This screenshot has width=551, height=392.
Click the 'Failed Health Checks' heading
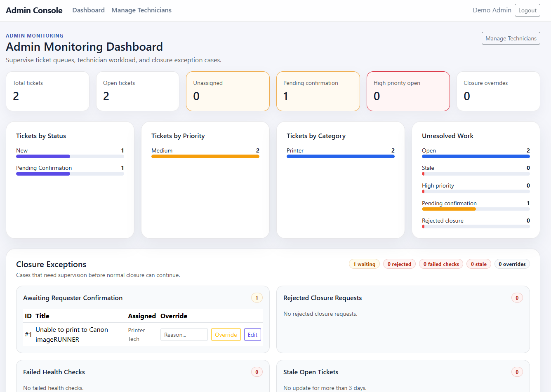point(54,372)
